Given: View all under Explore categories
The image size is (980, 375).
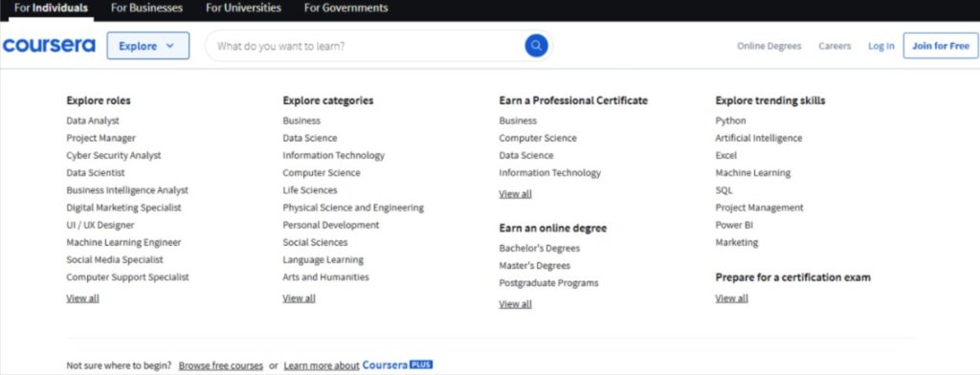Looking at the screenshot, I should click(x=299, y=298).
